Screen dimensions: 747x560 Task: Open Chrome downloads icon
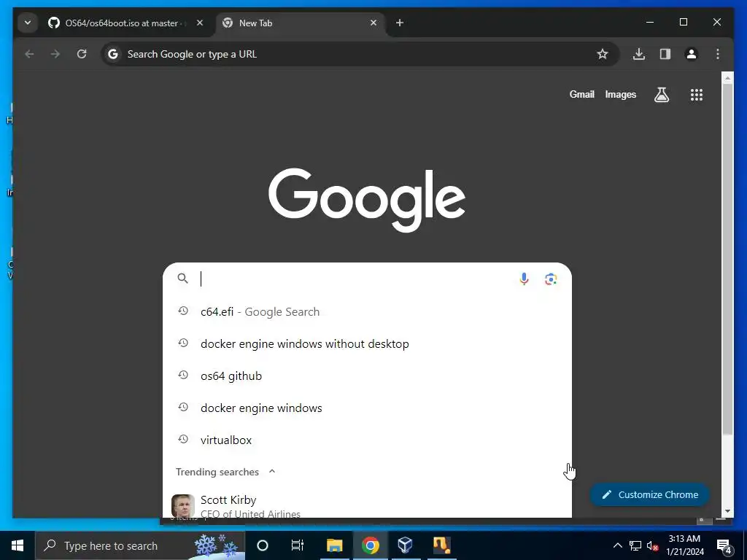639,54
